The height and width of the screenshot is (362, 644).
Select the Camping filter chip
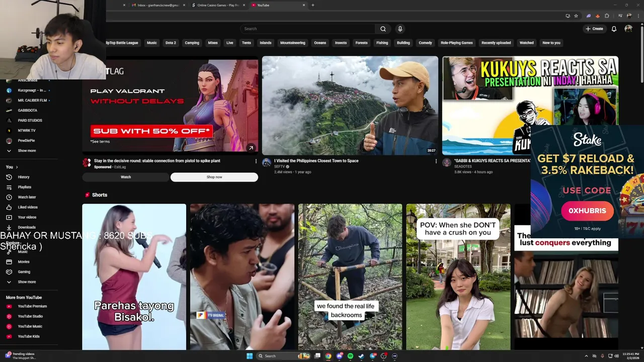click(x=192, y=43)
